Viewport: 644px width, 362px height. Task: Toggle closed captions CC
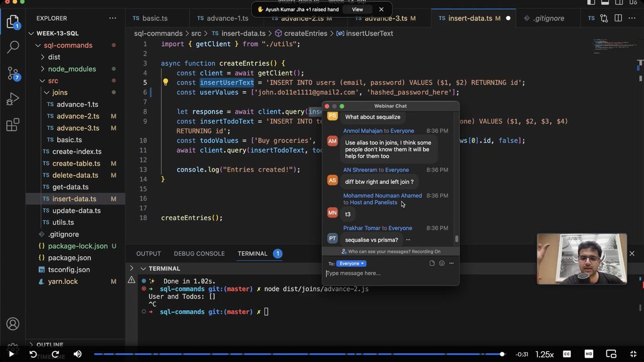coord(567,354)
